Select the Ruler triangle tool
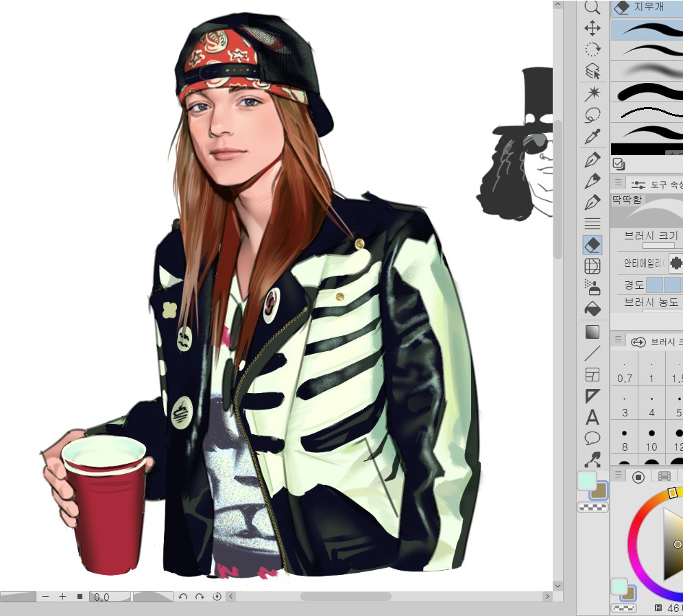Screen dimensions: 683x616 pos(592,396)
